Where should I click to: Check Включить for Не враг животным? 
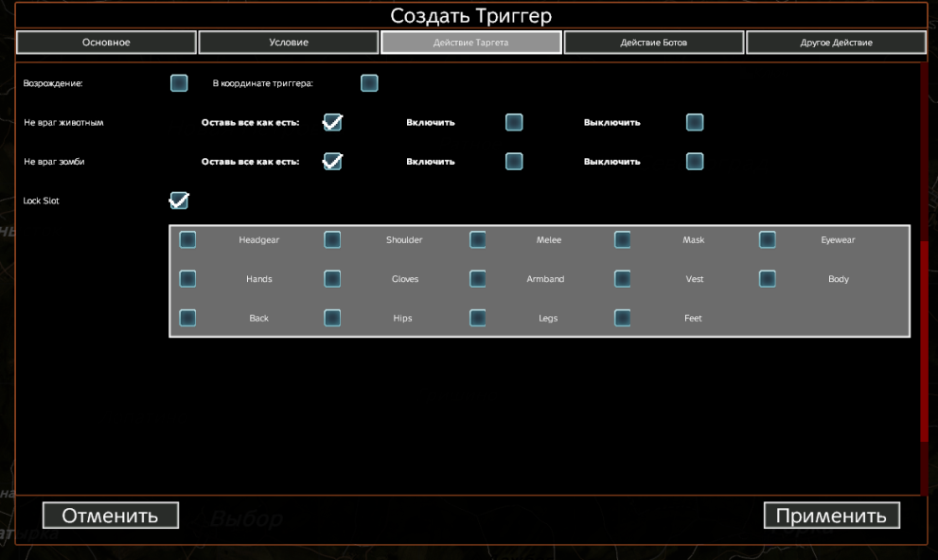click(x=514, y=122)
